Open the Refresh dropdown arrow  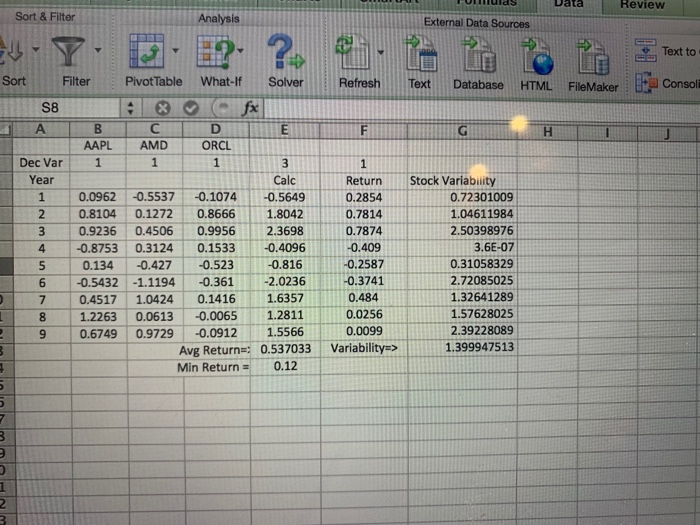tap(380, 53)
